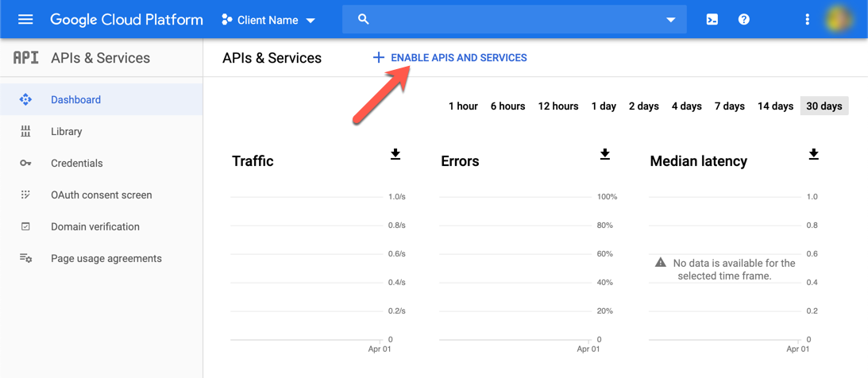Image resolution: width=868 pixels, height=378 pixels.
Task: Click the Traffic chart area
Action: 307,268
